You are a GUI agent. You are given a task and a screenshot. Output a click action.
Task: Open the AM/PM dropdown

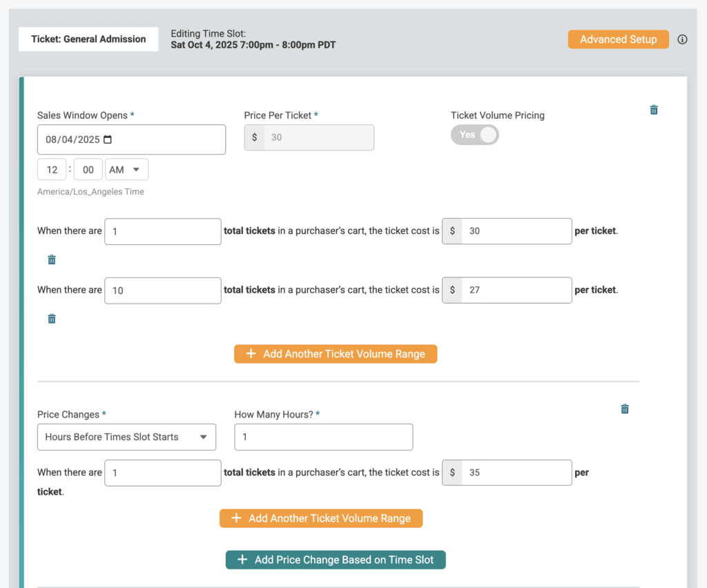point(126,169)
